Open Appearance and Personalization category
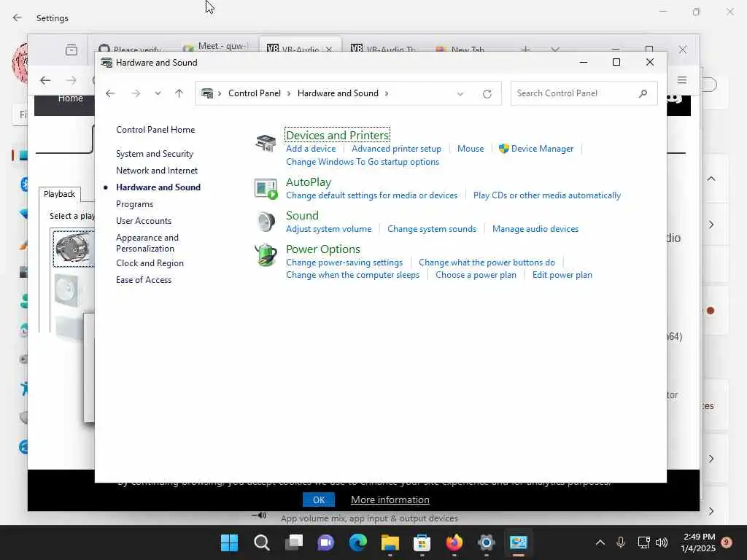 [147, 243]
